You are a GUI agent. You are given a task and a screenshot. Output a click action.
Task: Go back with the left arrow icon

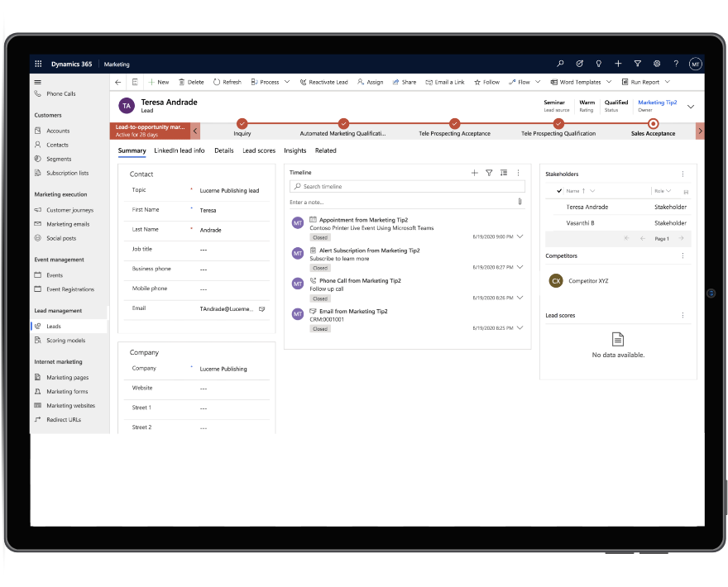click(118, 82)
